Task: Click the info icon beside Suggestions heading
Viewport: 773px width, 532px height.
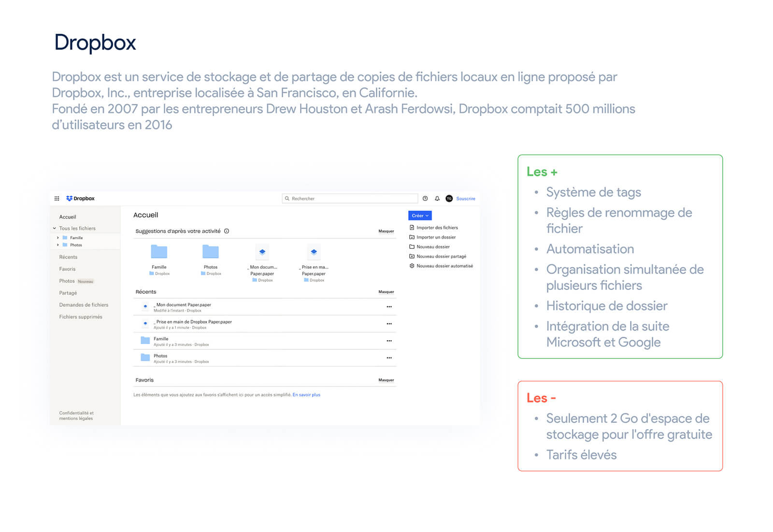Action: (227, 231)
